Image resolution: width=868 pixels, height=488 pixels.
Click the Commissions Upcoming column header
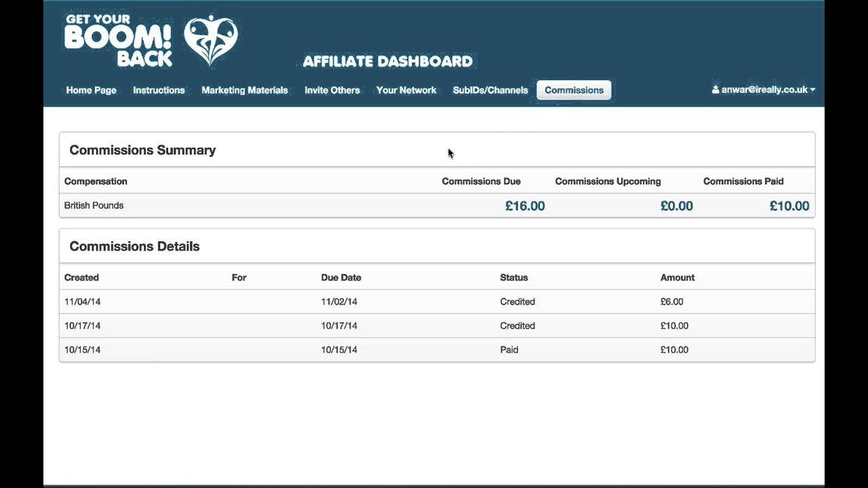click(x=608, y=182)
